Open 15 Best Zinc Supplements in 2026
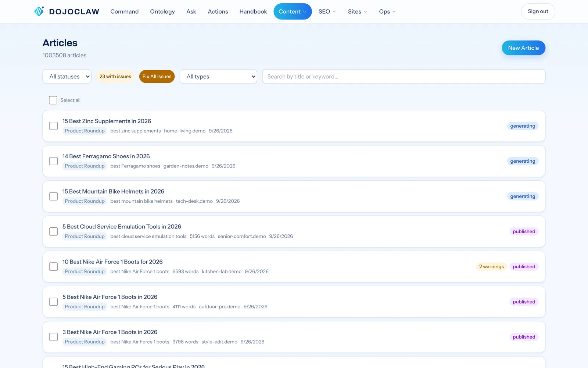Image resolution: width=588 pixels, height=368 pixels. pyautogui.click(x=107, y=121)
